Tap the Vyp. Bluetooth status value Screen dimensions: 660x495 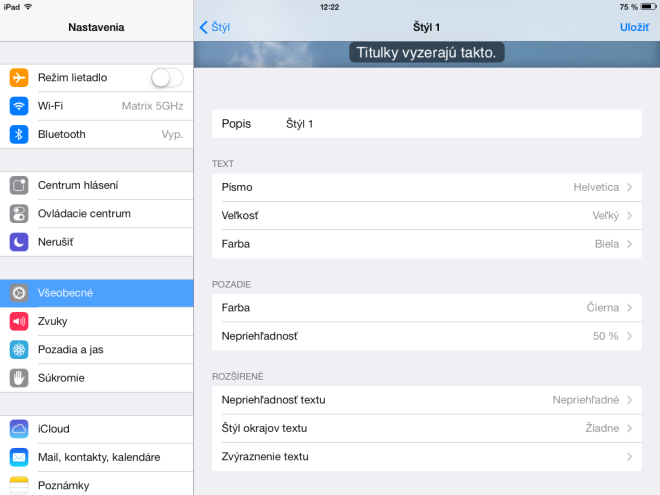coord(173,135)
